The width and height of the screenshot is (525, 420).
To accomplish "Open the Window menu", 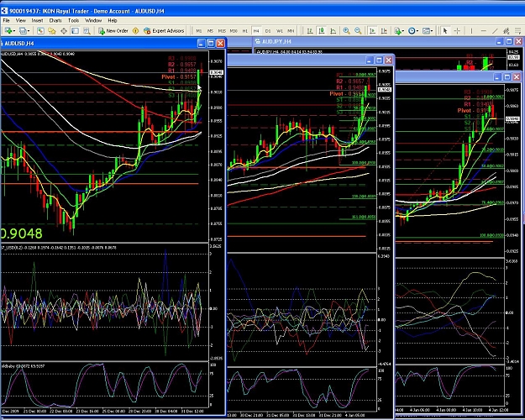I will pos(93,20).
